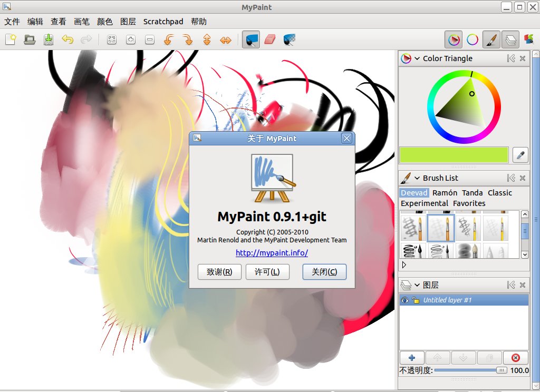Click the current green color swatch
The image size is (540, 392).
pos(454,155)
